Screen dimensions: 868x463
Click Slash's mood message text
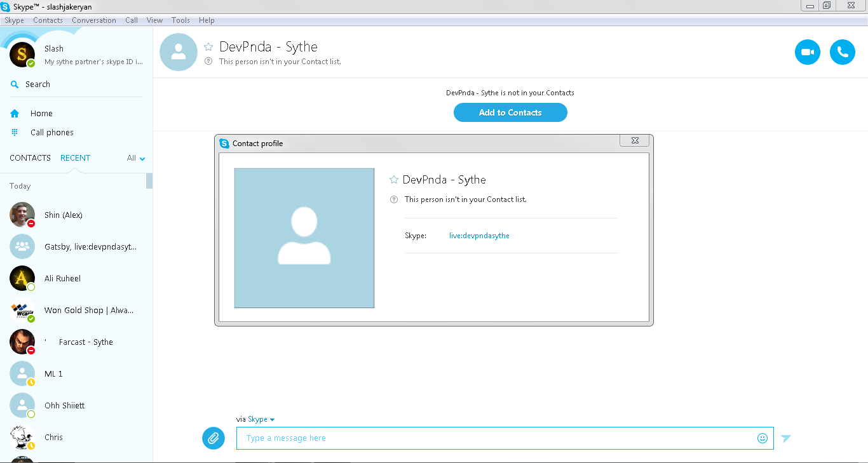pyautogui.click(x=93, y=62)
